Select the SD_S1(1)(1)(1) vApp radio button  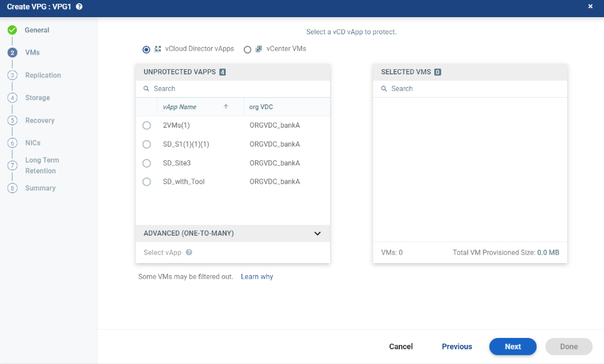(x=147, y=144)
